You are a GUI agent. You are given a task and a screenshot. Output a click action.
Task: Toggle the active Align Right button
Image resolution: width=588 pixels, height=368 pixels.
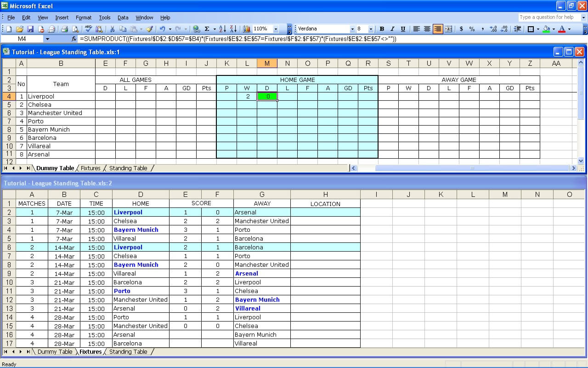click(x=438, y=29)
